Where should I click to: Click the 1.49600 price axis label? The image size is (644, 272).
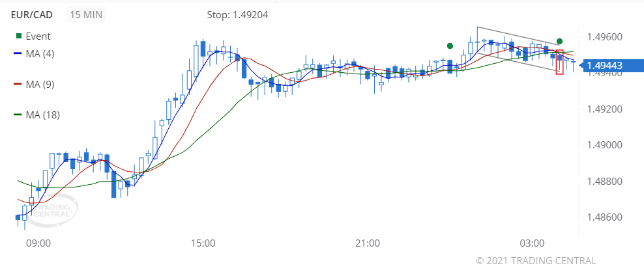(x=605, y=37)
